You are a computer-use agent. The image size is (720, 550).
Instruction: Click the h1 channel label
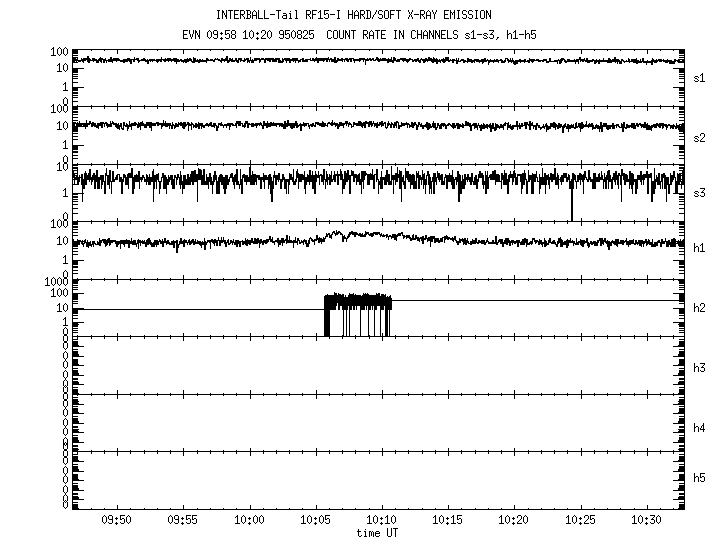(699, 248)
